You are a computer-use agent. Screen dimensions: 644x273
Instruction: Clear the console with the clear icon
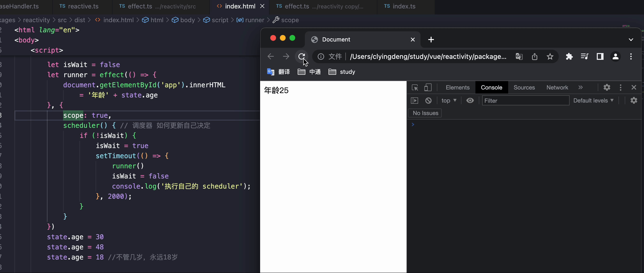click(428, 100)
